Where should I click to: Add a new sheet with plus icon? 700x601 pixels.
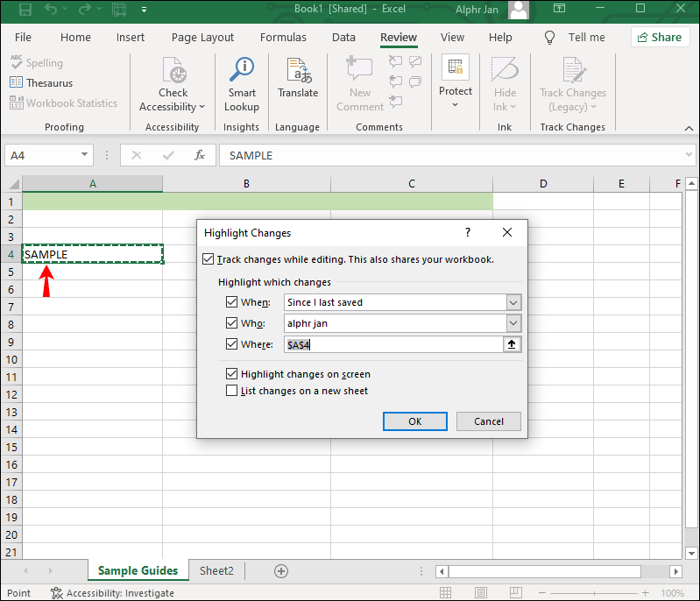pos(281,571)
